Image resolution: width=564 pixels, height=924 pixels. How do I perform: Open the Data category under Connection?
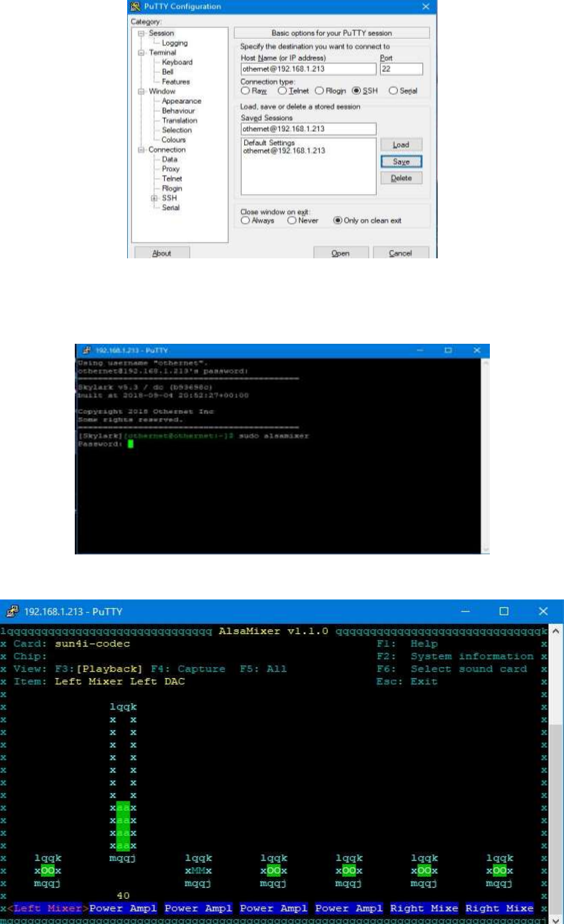point(169,160)
